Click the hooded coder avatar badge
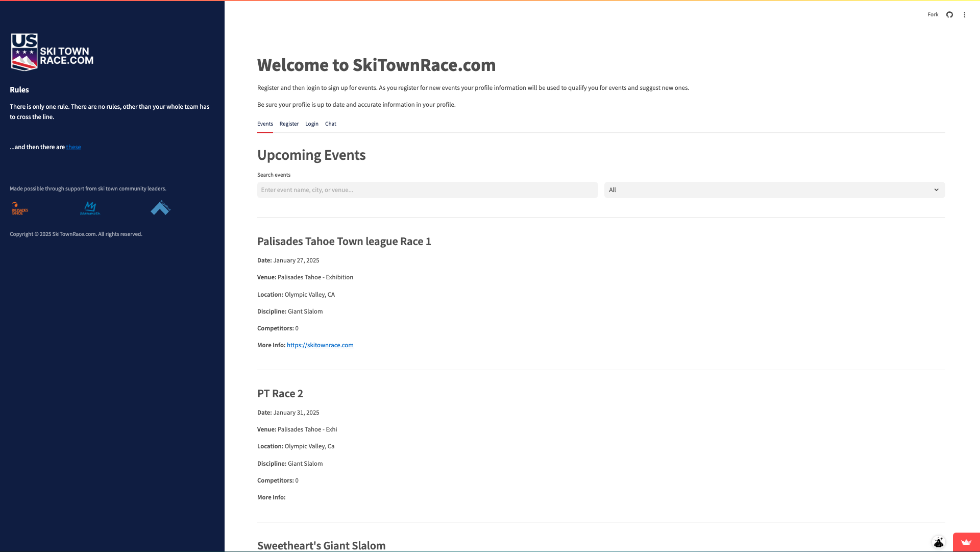 [x=939, y=542]
